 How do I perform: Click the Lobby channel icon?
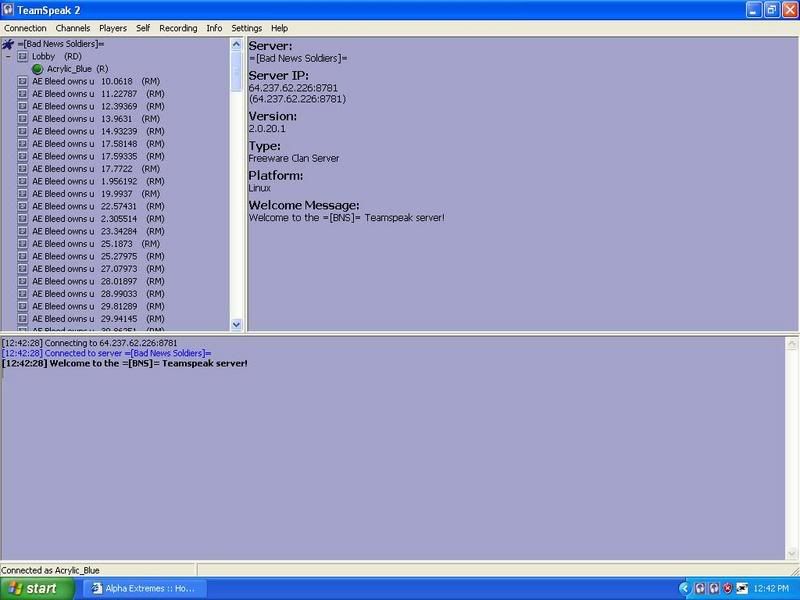(x=22, y=56)
